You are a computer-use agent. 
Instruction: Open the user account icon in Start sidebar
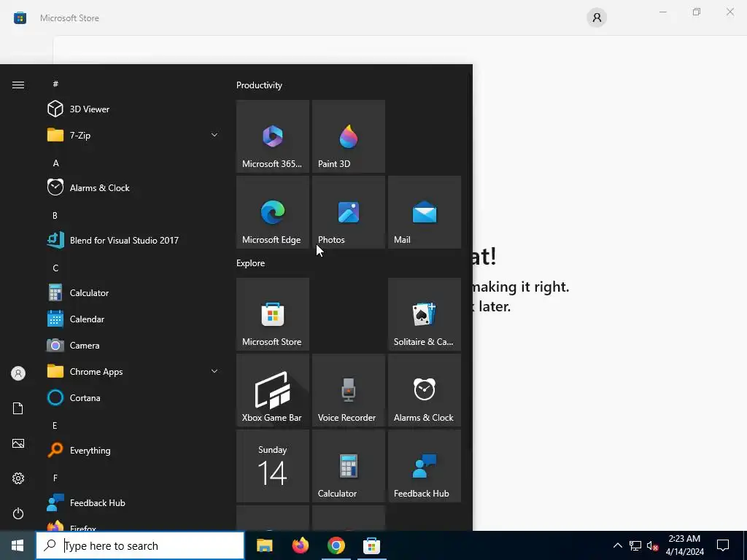tap(18, 373)
